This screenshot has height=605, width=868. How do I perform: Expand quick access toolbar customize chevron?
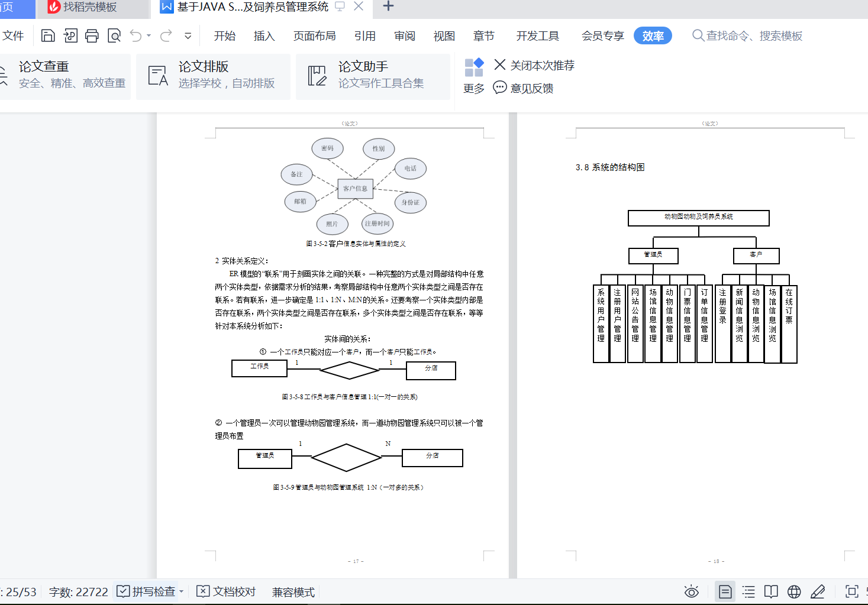coord(188,36)
